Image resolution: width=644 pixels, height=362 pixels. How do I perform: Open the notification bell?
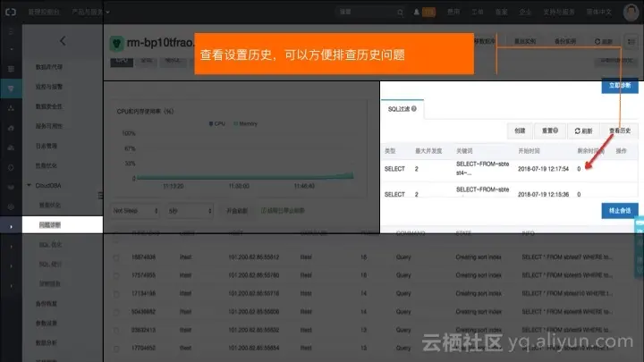pyautogui.click(x=417, y=12)
